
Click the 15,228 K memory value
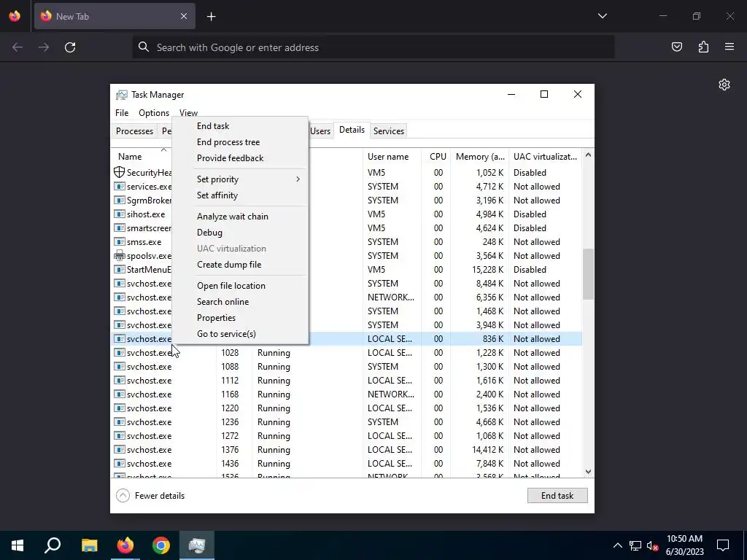coord(487,270)
